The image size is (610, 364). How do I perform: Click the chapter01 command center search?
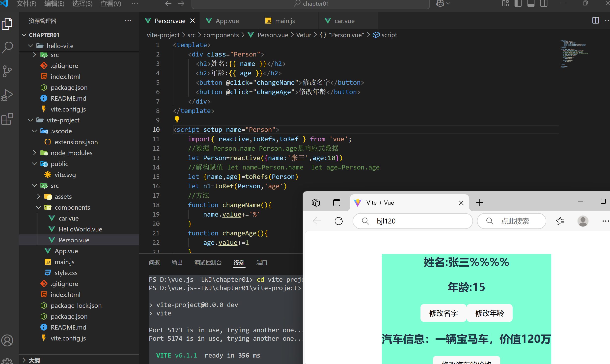pos(310,4)
